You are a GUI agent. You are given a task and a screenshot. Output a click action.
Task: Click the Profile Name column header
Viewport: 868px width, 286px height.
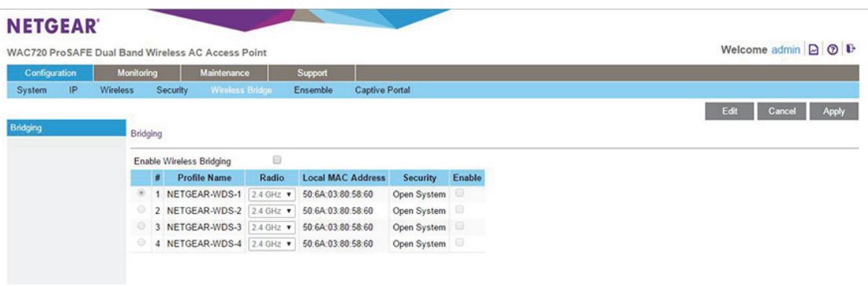(x=204, y=178)
